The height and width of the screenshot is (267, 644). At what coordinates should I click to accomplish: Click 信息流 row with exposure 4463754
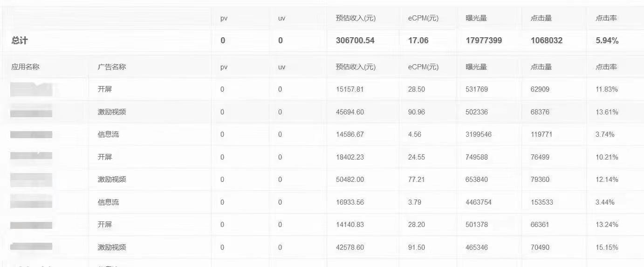click(x=322, y=202)
